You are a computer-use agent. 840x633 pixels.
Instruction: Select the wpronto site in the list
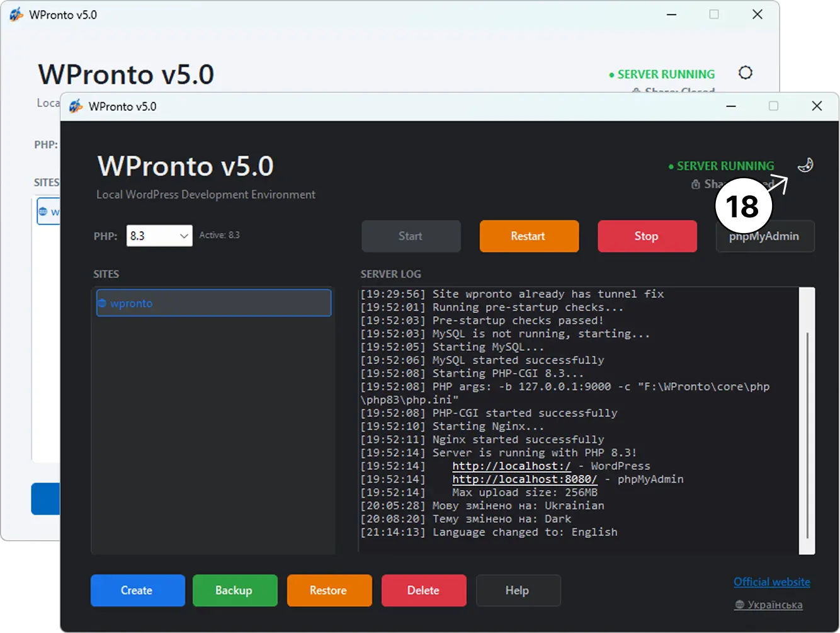[213, 303]
